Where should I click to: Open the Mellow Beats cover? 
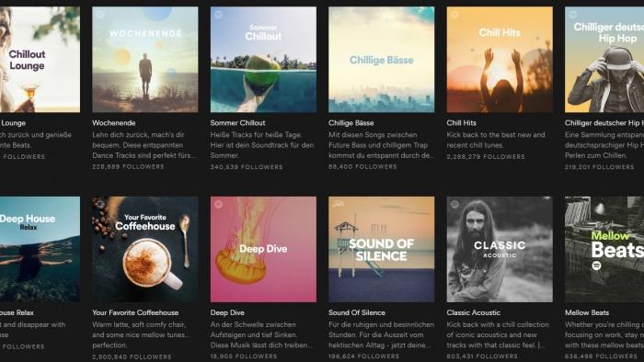604,249
